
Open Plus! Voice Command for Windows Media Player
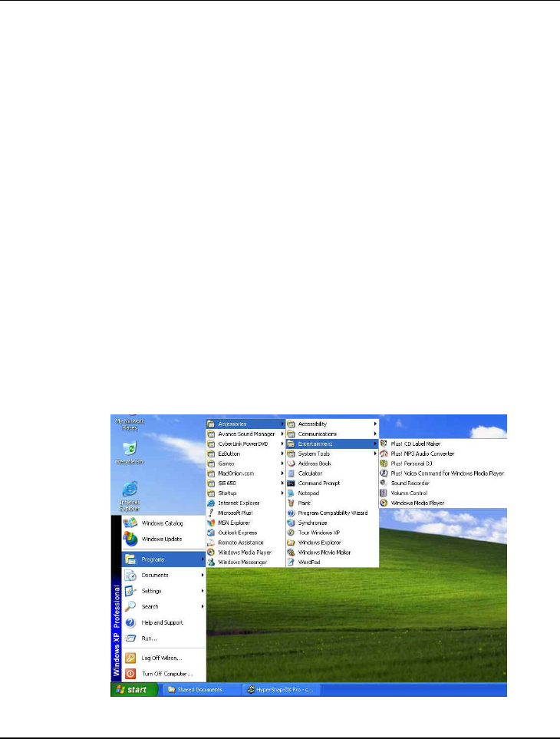443,473
